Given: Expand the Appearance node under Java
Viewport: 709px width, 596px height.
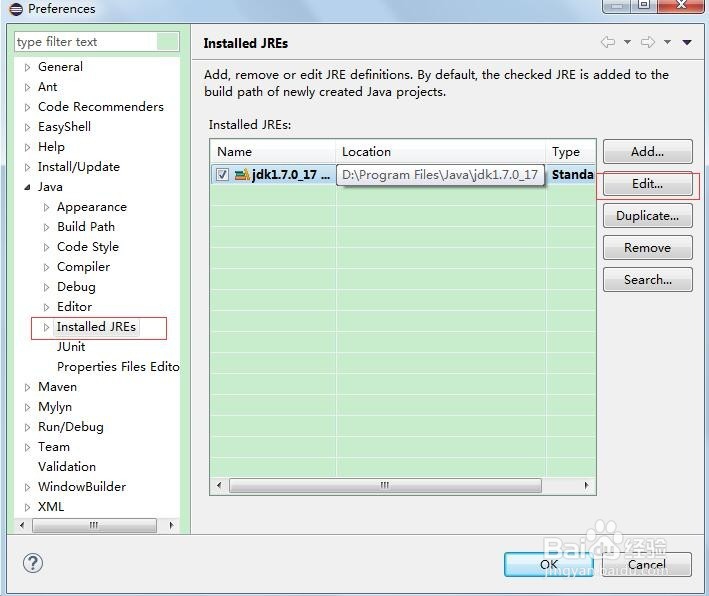Looking at the screenshot, I should [x=46, y=208].
